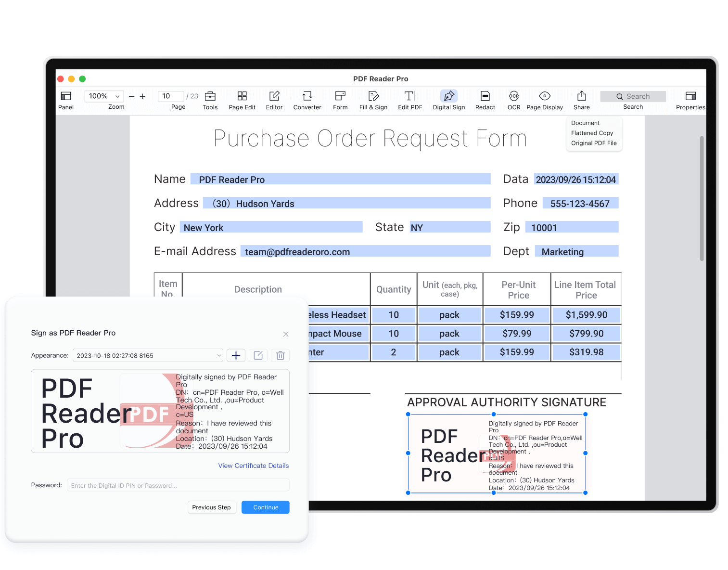Click the $79.99 per-unit price cell

click(517, 334)
